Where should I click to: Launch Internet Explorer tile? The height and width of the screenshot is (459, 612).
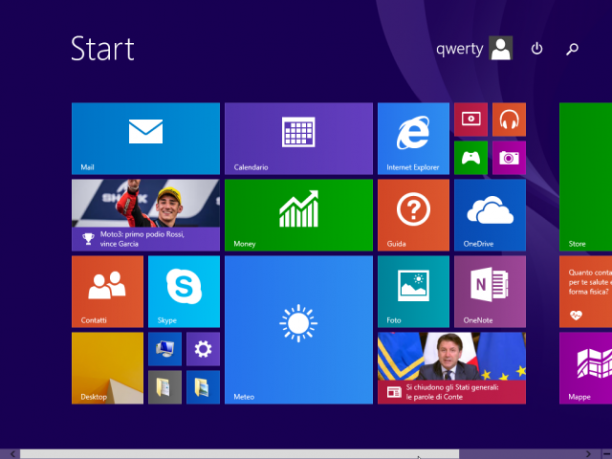413,139
